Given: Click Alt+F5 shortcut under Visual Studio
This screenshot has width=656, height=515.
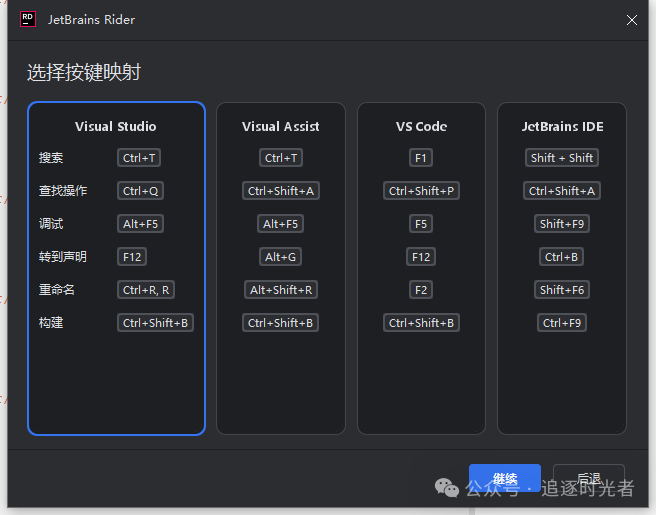Looking at the screenshot, I should (141, 224).
